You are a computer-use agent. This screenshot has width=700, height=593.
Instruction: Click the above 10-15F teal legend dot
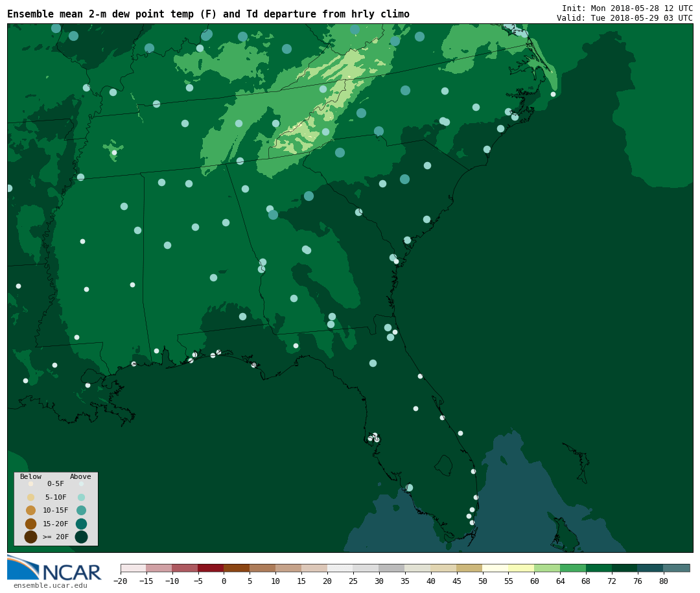[x=81, y=511]
